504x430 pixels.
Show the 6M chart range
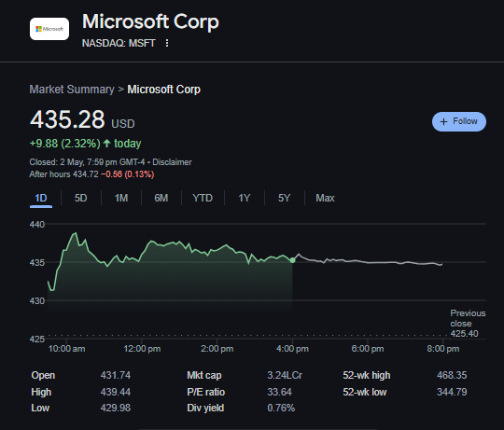(161, 198)
